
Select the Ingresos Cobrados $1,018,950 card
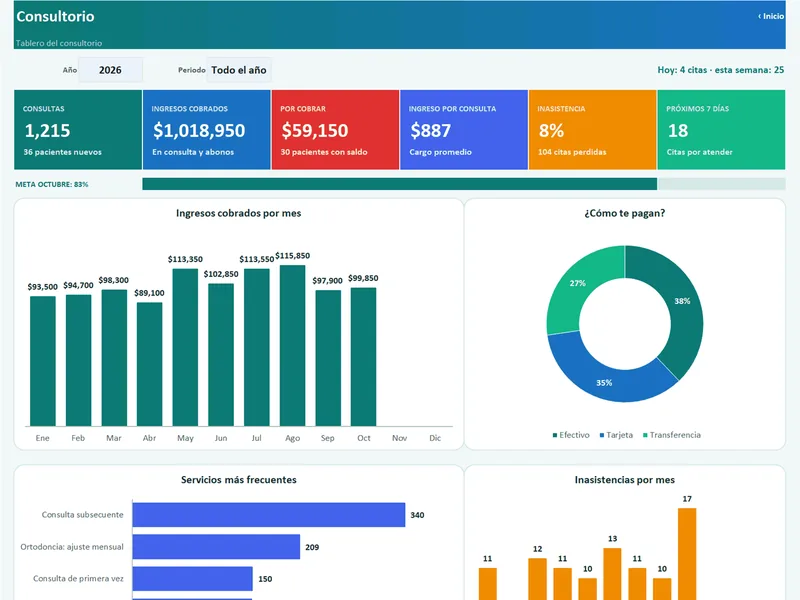click(207, 130)
